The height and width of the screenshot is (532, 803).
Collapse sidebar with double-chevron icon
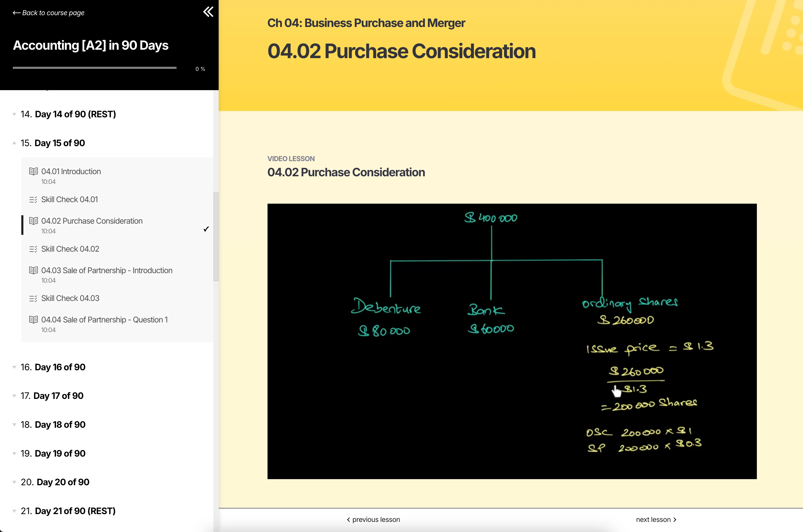pos(208,12)
